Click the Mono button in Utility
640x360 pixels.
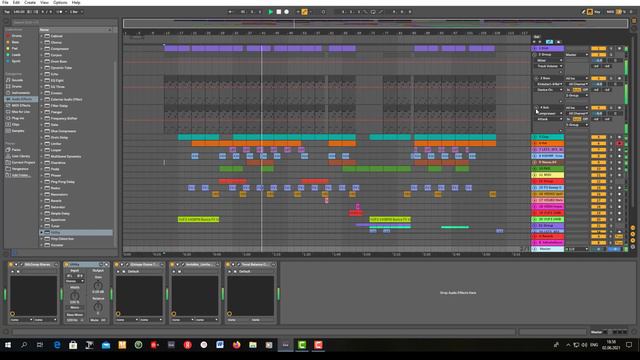75,308
